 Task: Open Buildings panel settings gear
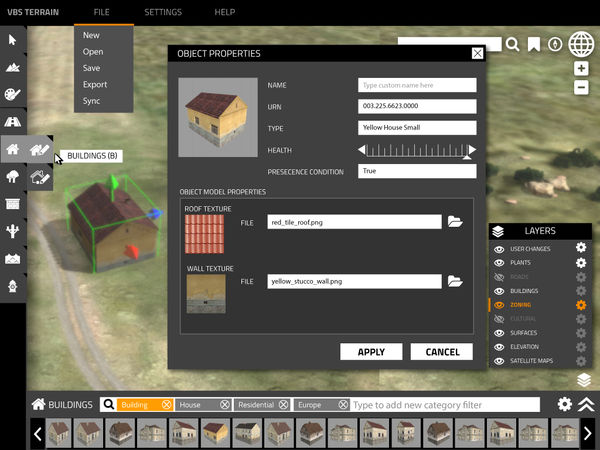point(564,404)
